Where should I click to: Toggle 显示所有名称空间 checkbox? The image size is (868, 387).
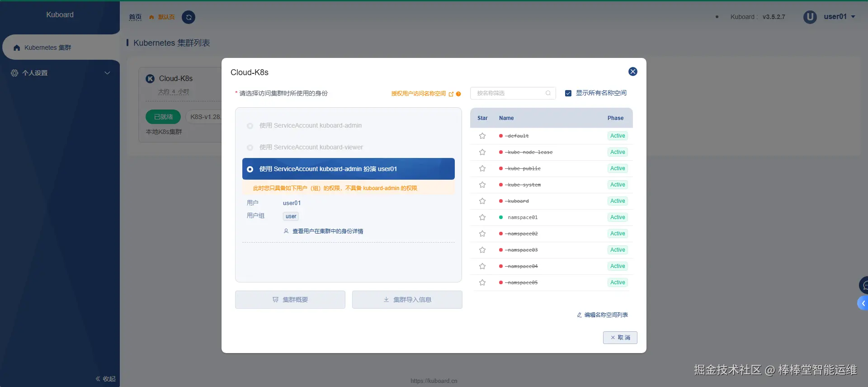568,93
